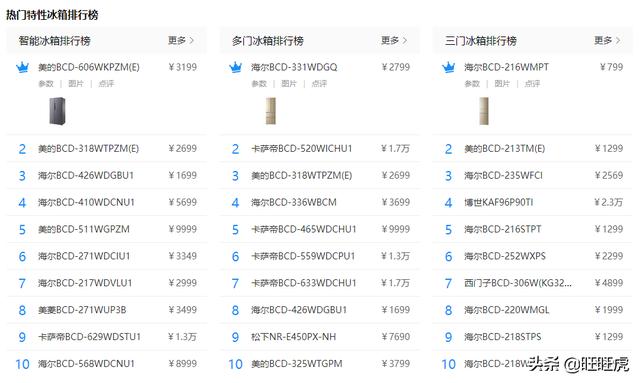This screenshot has width=640, height=383.
Task: Select 卡萨帝BCD-633WDCHU1 entry
Action: coord(304,283)
